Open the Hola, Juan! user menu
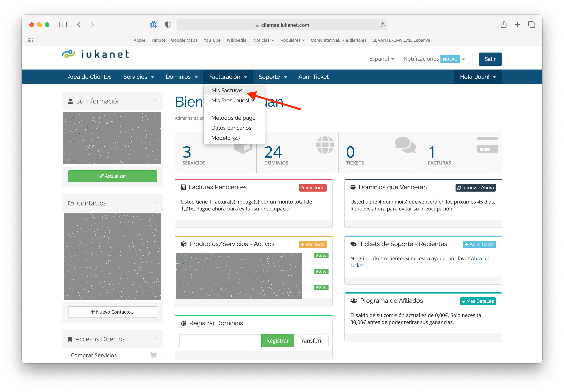Screen dimensions: 564x392 click(478, 77)
